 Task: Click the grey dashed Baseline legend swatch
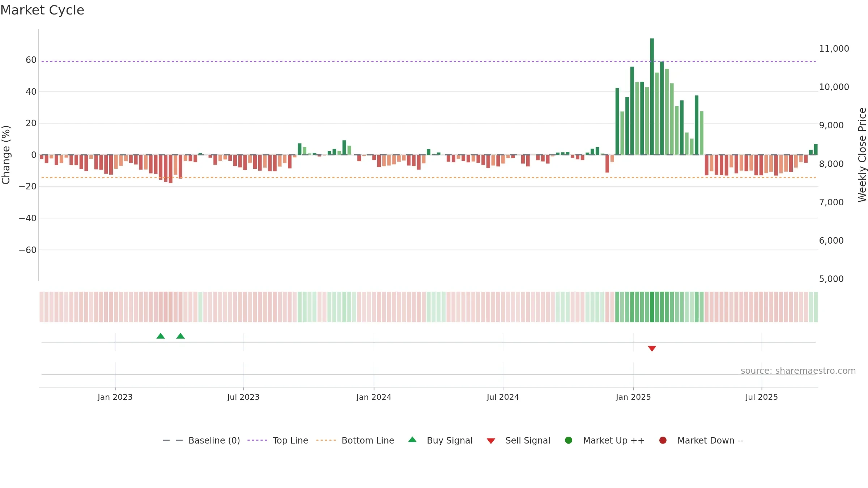[173, 440]
